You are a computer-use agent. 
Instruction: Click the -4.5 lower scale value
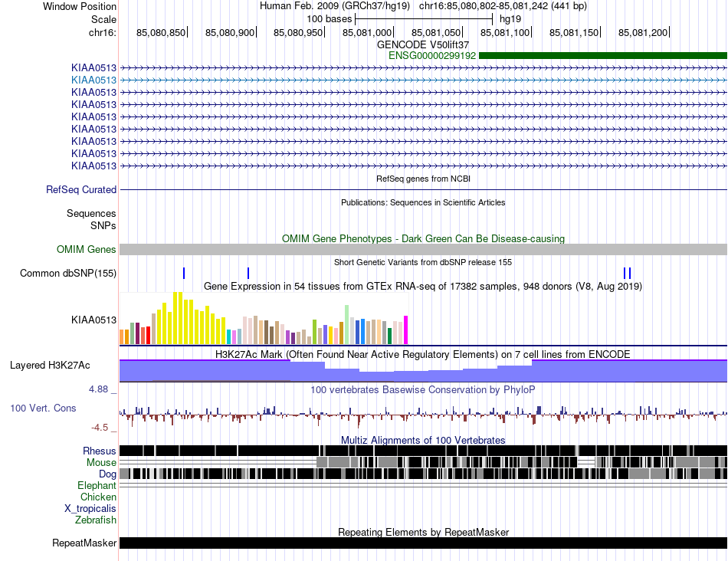point(100,427)
